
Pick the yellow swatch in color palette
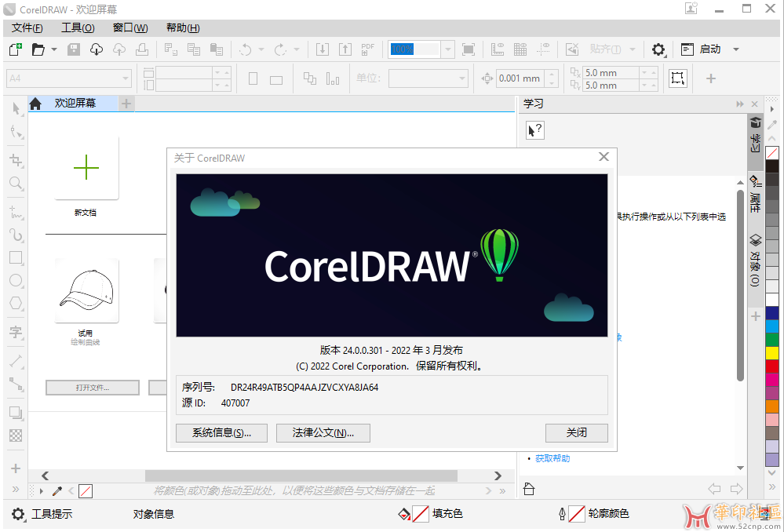[772, 353]
